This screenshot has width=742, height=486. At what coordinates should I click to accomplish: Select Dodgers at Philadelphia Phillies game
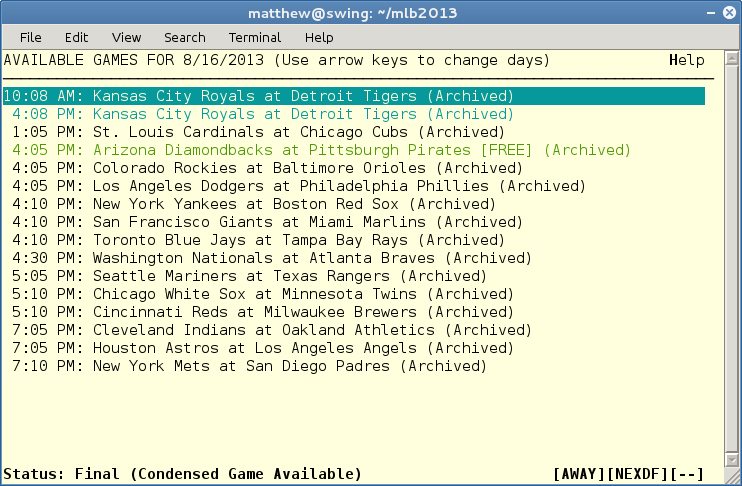coord(299,186)
